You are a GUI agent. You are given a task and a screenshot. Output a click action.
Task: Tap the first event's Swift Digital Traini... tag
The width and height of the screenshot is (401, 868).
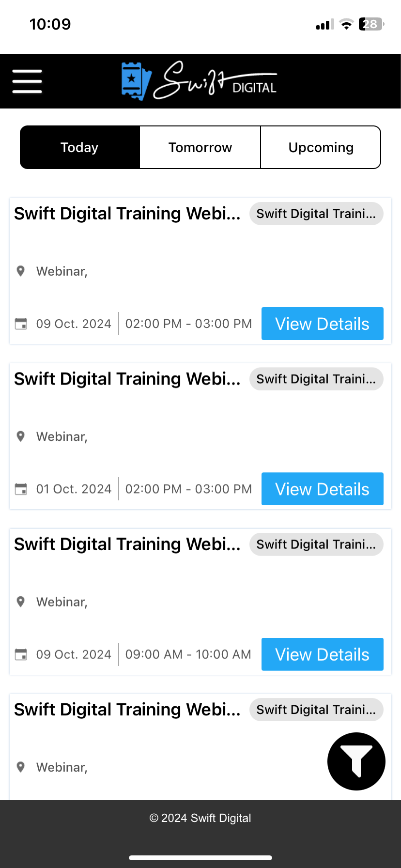[316, 214]
